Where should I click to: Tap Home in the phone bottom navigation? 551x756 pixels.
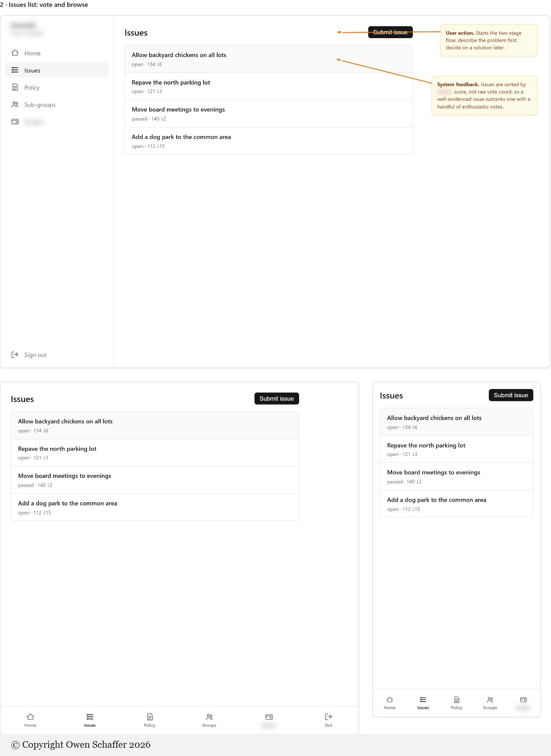(x=390, y=703)
